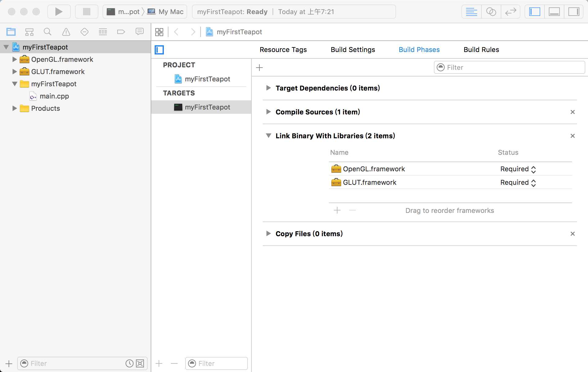Expand the Products folder
Viewport: 588px width, 372px height.
(14, 108)
